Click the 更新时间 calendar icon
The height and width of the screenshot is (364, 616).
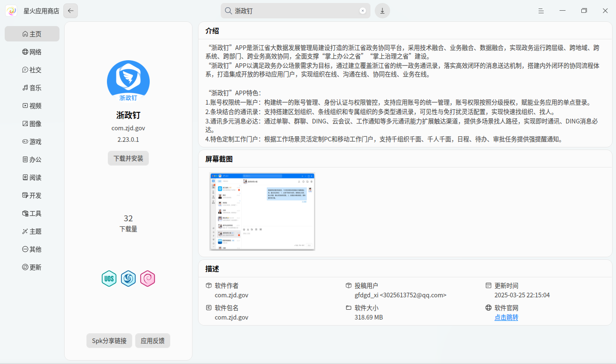click(489, 285)
